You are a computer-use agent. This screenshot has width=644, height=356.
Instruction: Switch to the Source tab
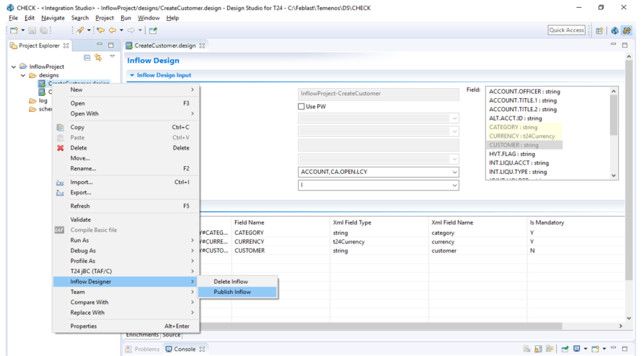pos(171,335)
